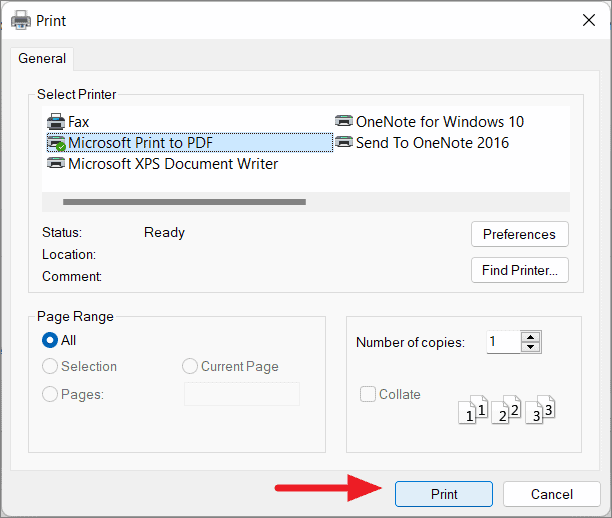
Task: Click the printer list horizontal scrollbar
Action: pos(184,202)
